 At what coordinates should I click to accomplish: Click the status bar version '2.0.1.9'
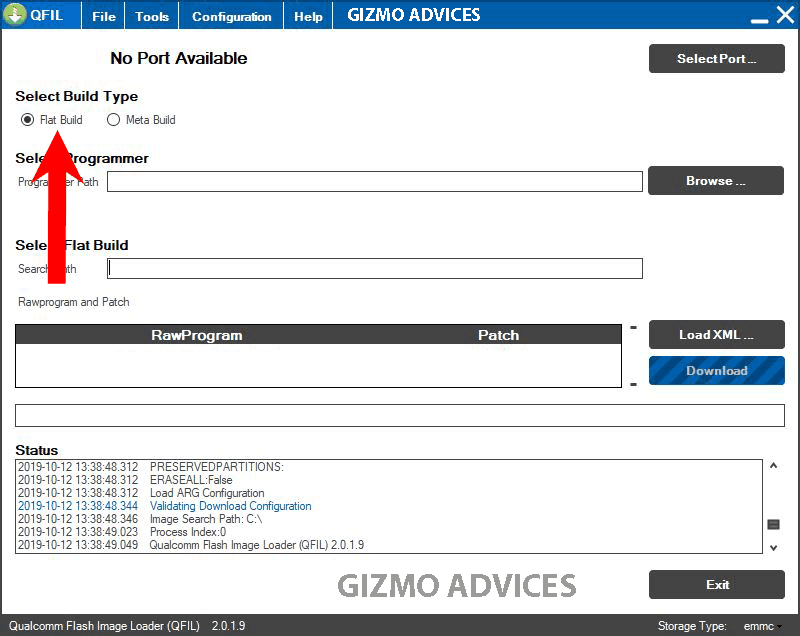228,626
